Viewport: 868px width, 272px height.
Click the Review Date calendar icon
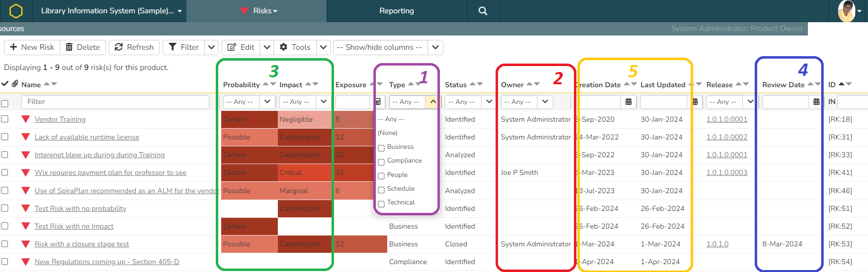[816, 102]
